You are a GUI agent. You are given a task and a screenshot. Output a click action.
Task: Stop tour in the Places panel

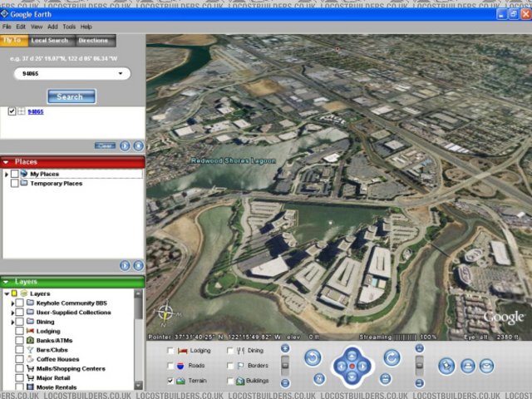pos(139,265)
